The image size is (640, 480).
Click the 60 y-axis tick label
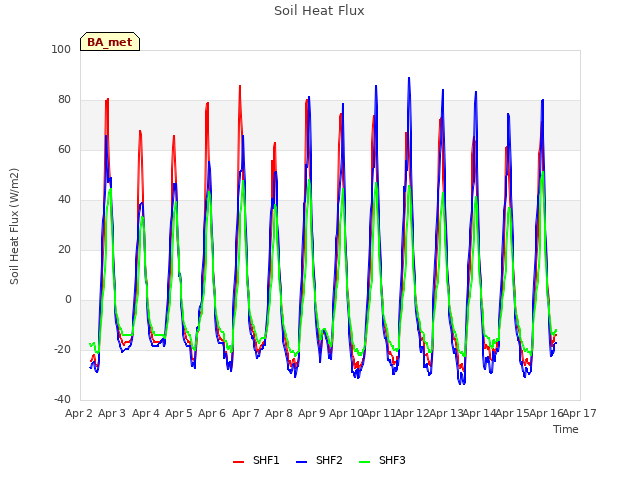click(x=64, y=149)
